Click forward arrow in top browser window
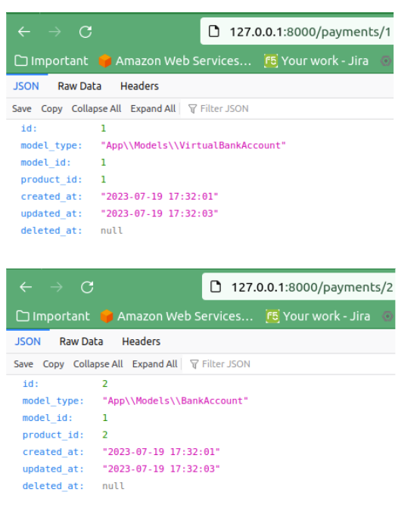 click(54, 32)
